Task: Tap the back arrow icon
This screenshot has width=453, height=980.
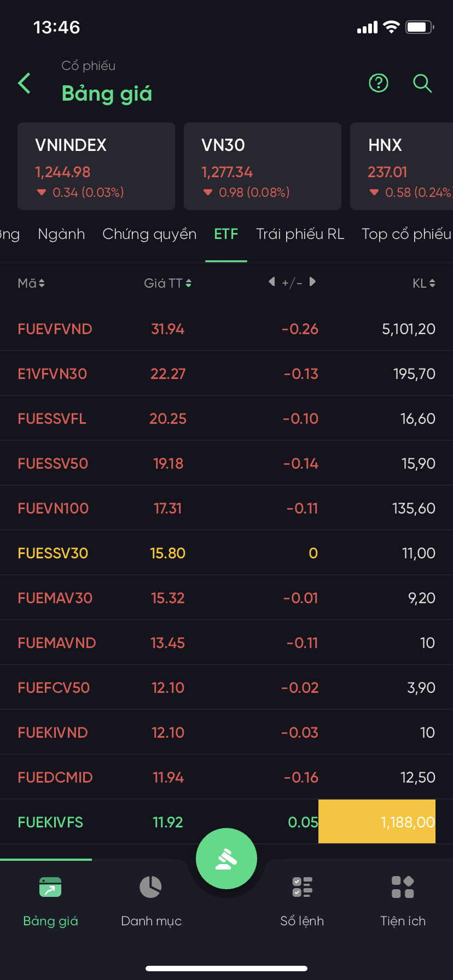Action: pos(25,84)
